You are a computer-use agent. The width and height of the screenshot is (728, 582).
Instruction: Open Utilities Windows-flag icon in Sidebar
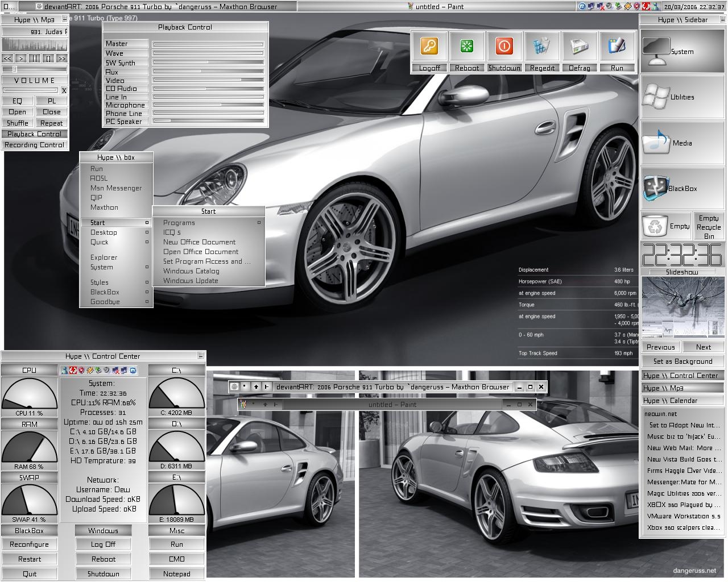[x=655, y=97]
